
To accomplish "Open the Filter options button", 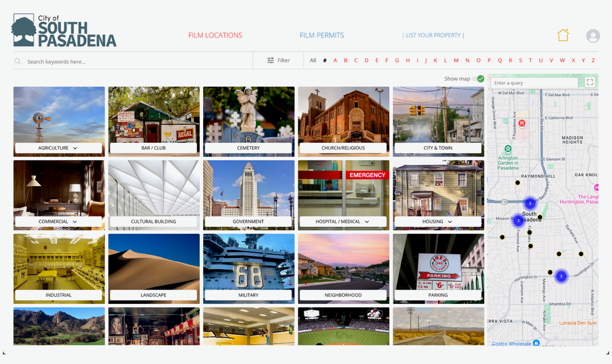I will 278,61.
